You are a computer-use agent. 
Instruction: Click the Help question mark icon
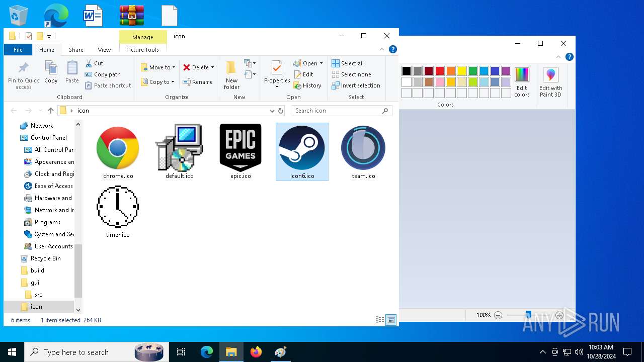[x=393, y=49]
